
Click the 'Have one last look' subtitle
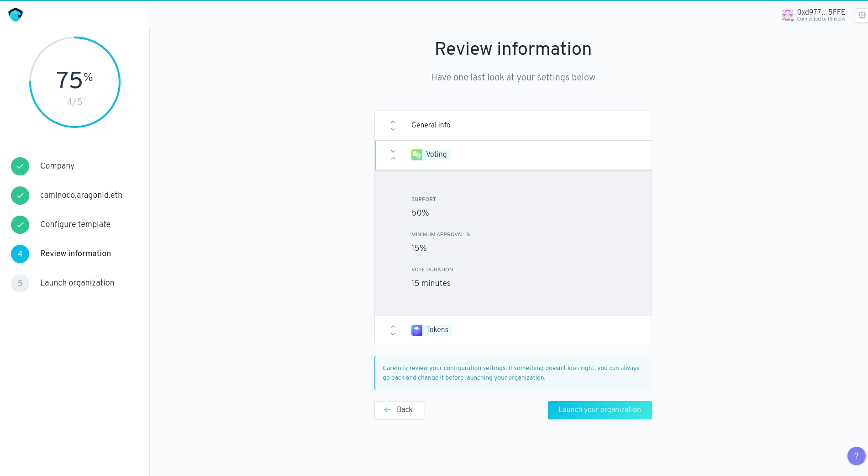tap(513, 77)
